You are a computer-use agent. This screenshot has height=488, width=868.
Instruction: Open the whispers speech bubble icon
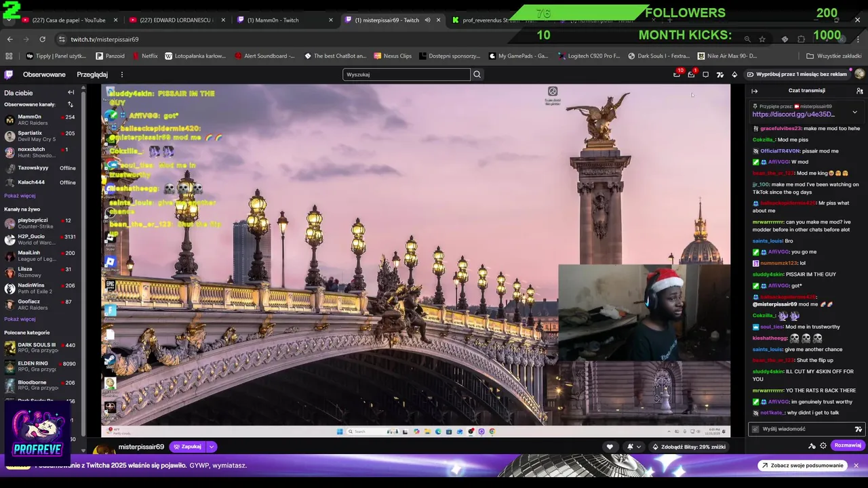tap(706, 75)
